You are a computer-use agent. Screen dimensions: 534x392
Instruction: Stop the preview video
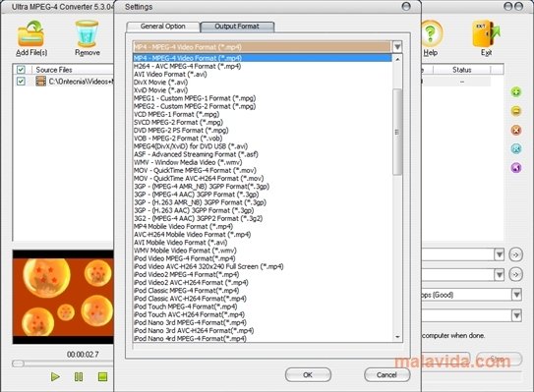102,376
